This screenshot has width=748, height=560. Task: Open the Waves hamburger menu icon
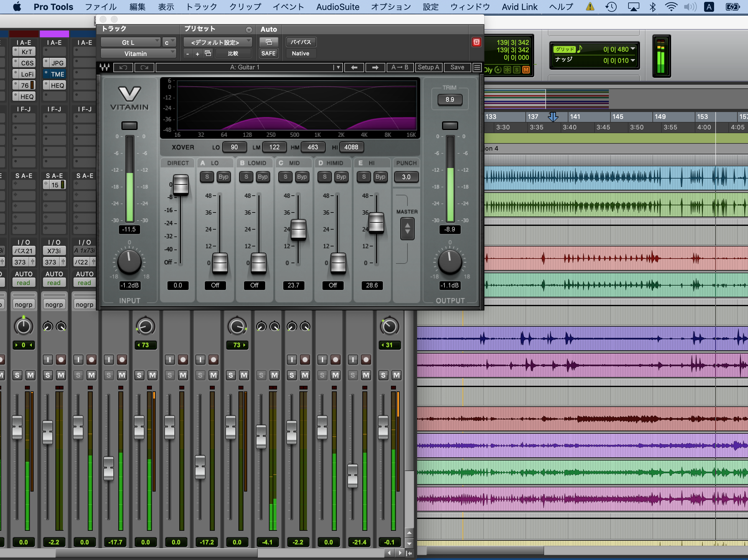(x=477, y=68)
